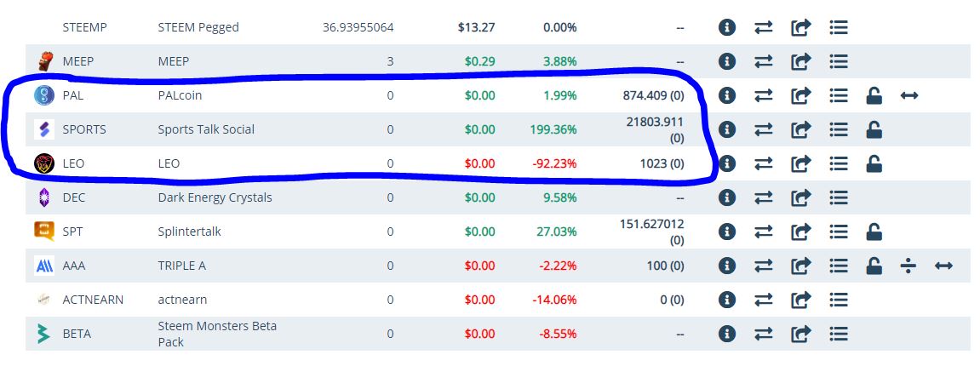Image resolution: width=980 pixels, height=366 pixels.
Task: Open the history list icon for MEEP
Action: pyautogui.click(x=838, y=61)
